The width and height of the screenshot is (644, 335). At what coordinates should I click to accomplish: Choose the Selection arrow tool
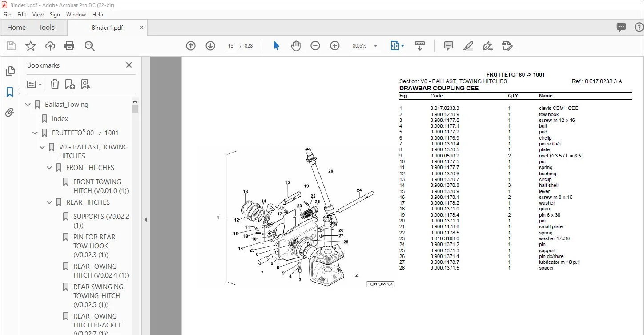point(276,46)
